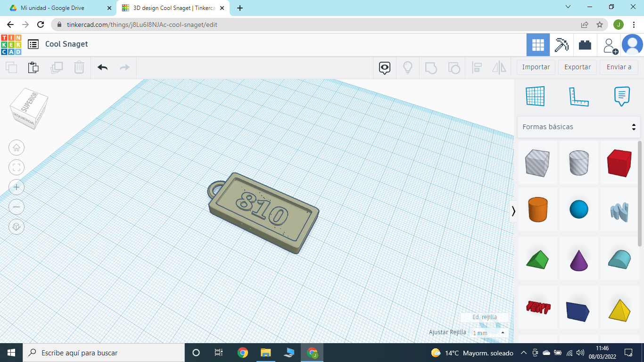Bookmark this page with star icon
Viewport: 644px width, 362px height.
coord(600,25)
